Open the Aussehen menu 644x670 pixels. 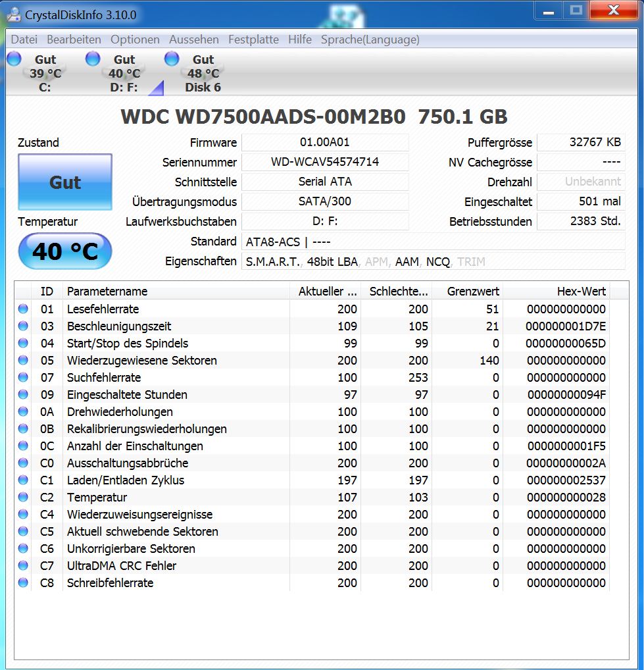[194, 39]
